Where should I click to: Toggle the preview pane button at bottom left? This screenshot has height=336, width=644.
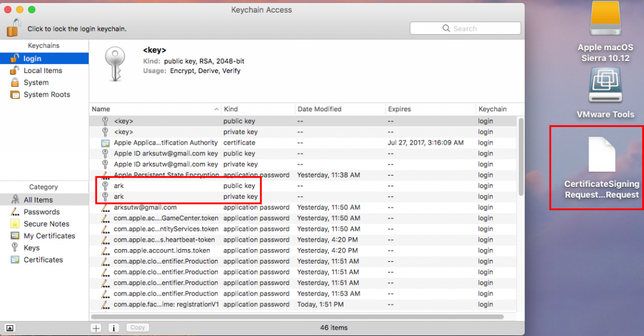tap(9, 328)
